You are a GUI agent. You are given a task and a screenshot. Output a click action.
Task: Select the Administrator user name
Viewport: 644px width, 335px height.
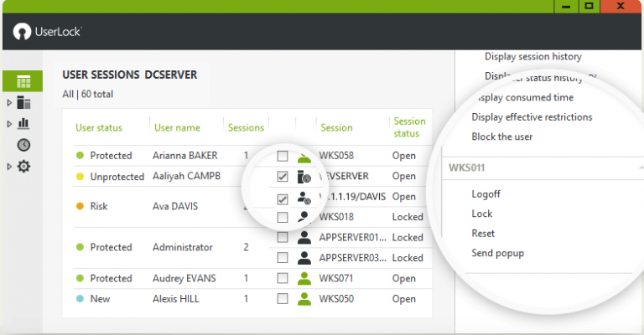point(183,247)
